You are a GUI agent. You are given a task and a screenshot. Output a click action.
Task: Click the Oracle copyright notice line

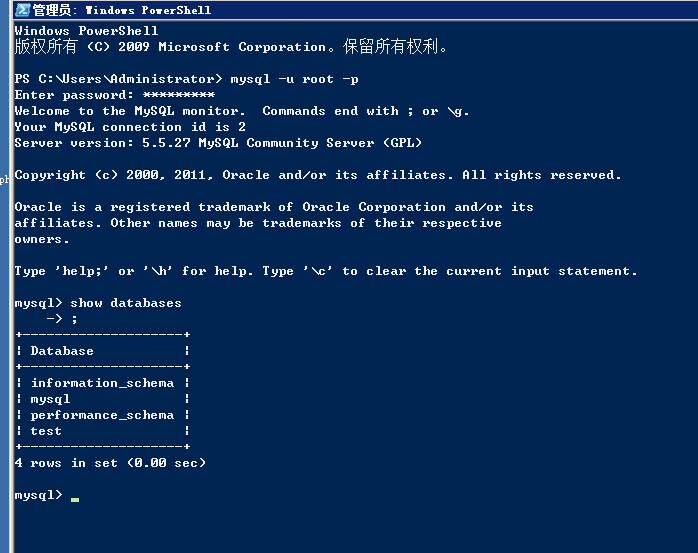click(x=318, y=175)
